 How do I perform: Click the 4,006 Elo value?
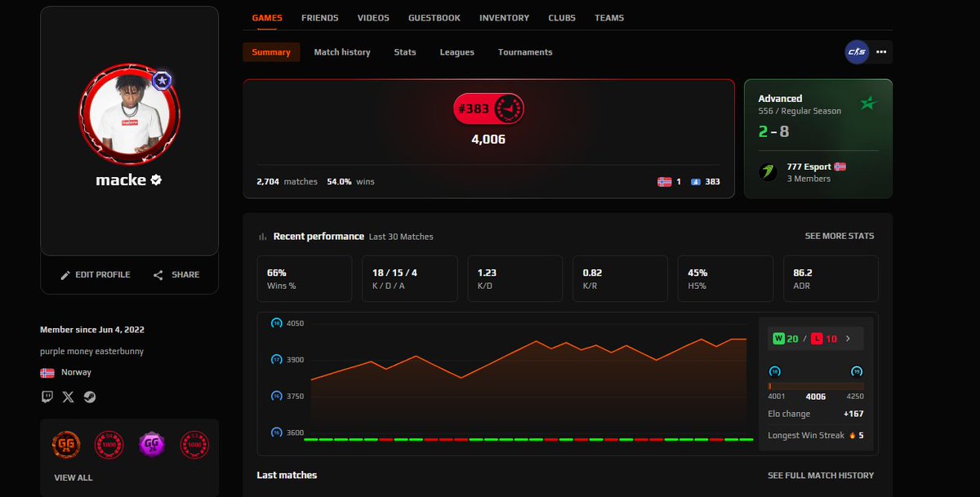[488, 140]
